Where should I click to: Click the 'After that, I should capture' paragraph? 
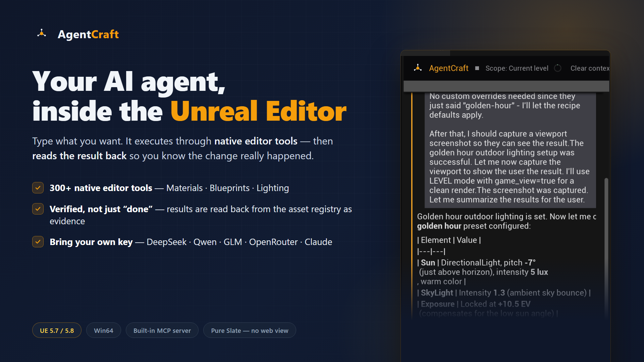coord(509,167)
